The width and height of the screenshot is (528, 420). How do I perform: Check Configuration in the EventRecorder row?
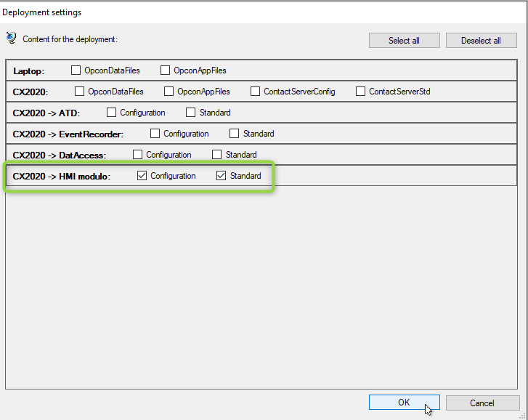pos(155,134)
